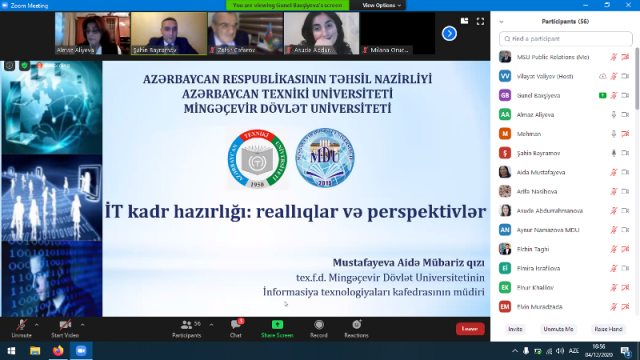Image resolution: width=640 pixels, height=360 pixels.
Task: Open File Explorer from the taskbar
Action: coord(35,351)
